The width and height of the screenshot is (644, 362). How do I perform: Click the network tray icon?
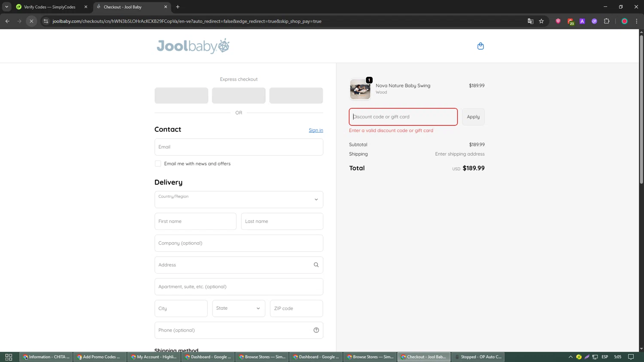pyautogui.click(x=595, y=357)
